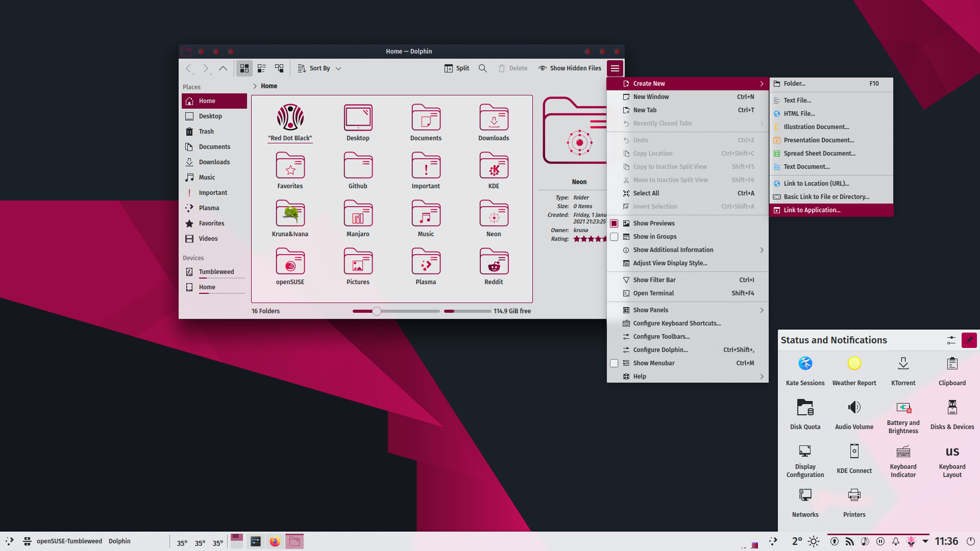Open the Printers applet
This screenshot has width=980, height=551.
[x=854, y=503]
